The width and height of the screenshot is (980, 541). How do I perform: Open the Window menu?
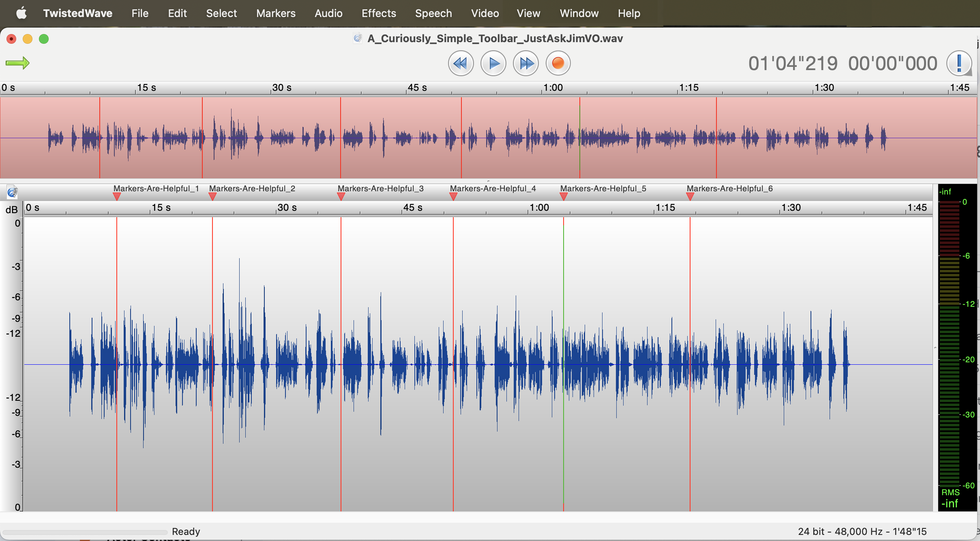[x=579, y=13]
